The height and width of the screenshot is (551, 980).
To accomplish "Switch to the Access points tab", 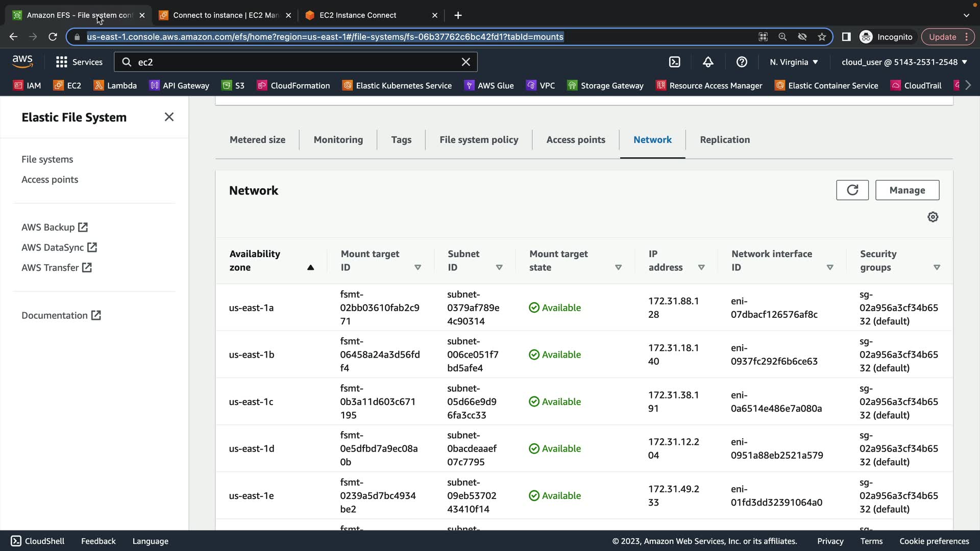I will pos(575,140).
